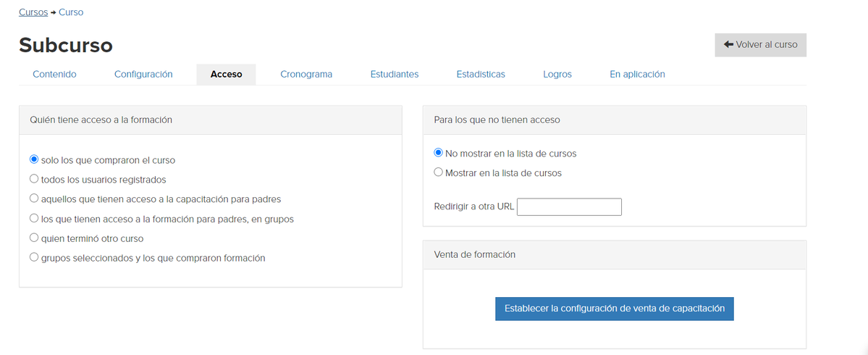Click the 'Quién tiene acceso a la formación' header
The height and width of the screenshot is (355, 868).
click(x=211, y=120)
